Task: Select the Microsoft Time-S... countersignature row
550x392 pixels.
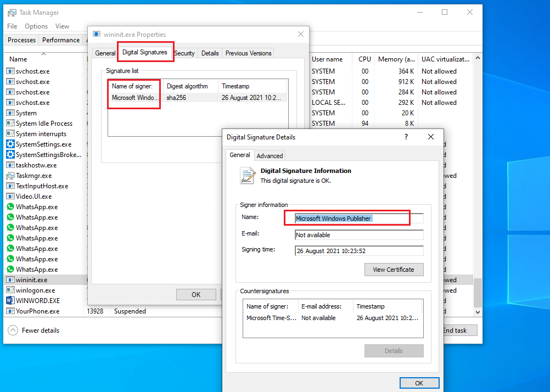Action: 333,318
